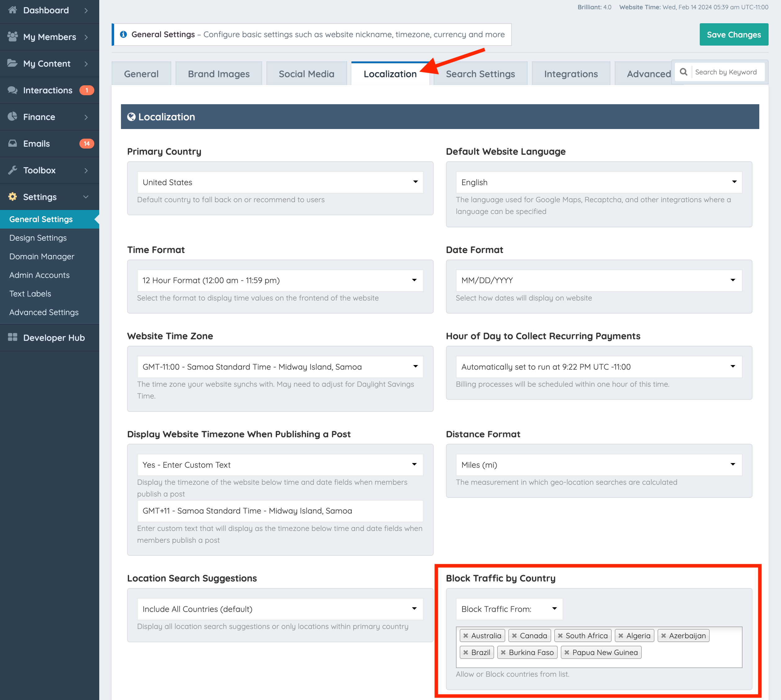Click the Save Changes button
781x700 pixels.
(733, 35)
